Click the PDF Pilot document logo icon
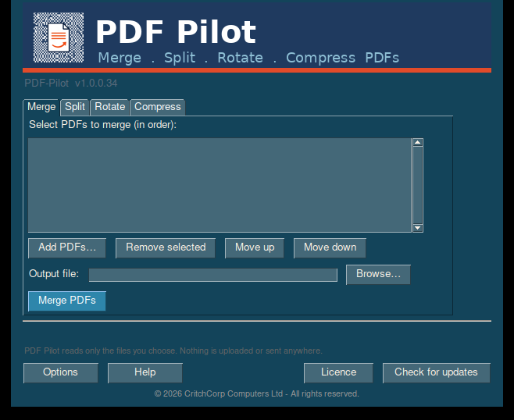The width and height of the screenshot is (514, 420). [x=59, y=37]
